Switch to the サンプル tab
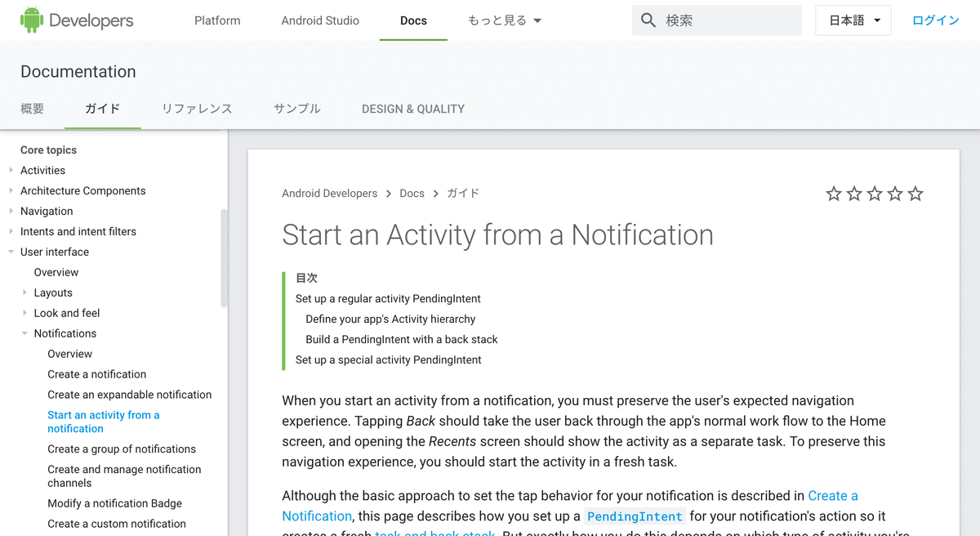Image resolution: width=980 pixels, height=536 pixels. [x=297, y=109]
